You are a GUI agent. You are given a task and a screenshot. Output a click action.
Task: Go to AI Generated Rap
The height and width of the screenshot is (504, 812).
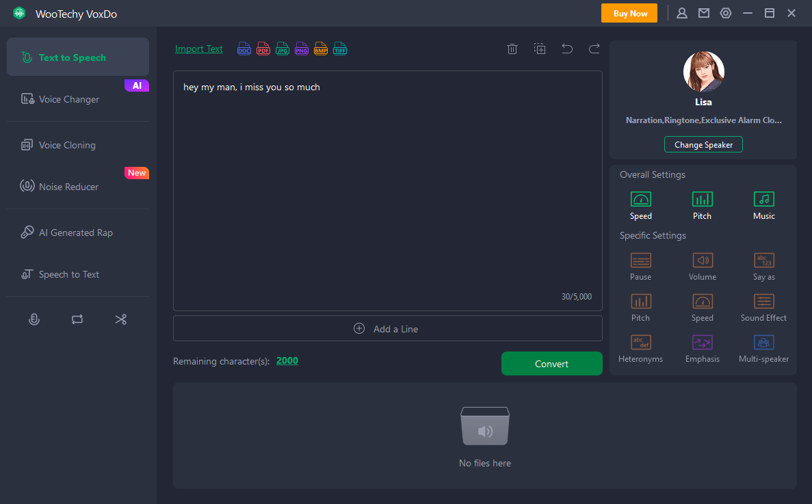(x=75, y=233)
